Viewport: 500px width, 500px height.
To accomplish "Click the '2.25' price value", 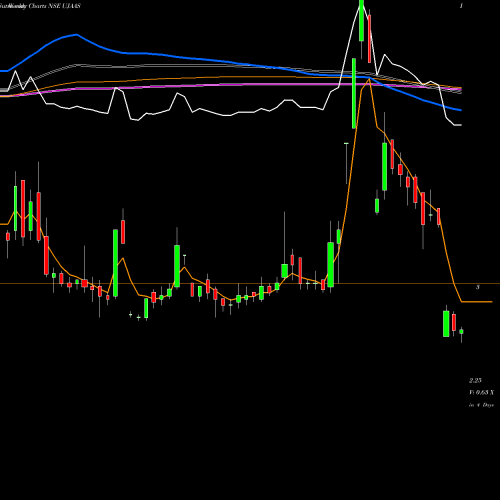I will pos(475,380).
